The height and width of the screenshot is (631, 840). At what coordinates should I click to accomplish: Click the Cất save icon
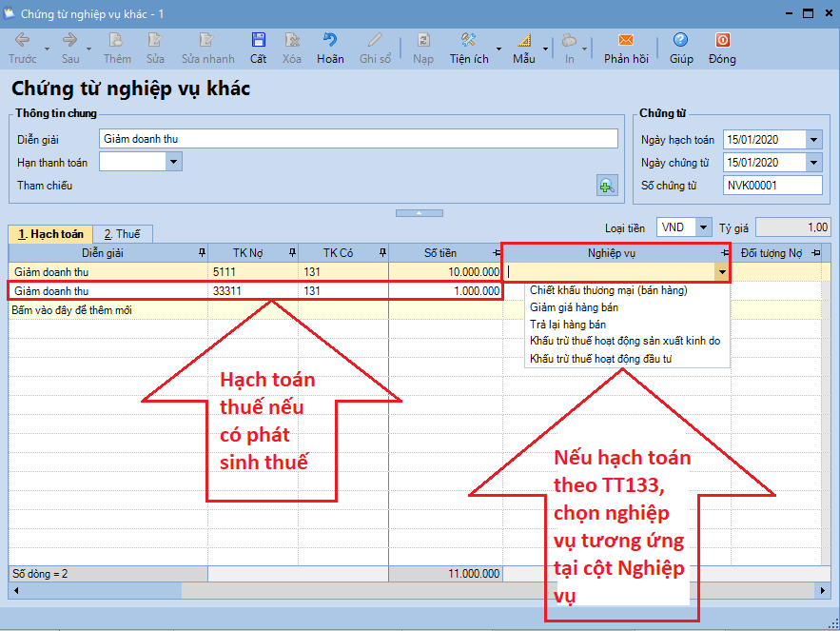point(258,40)
